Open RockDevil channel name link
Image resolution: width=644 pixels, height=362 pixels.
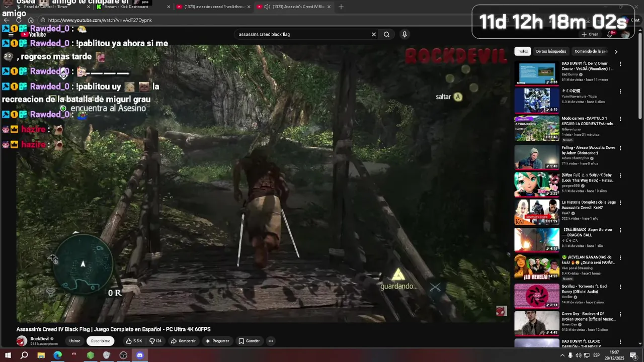[x=40, y=339]
